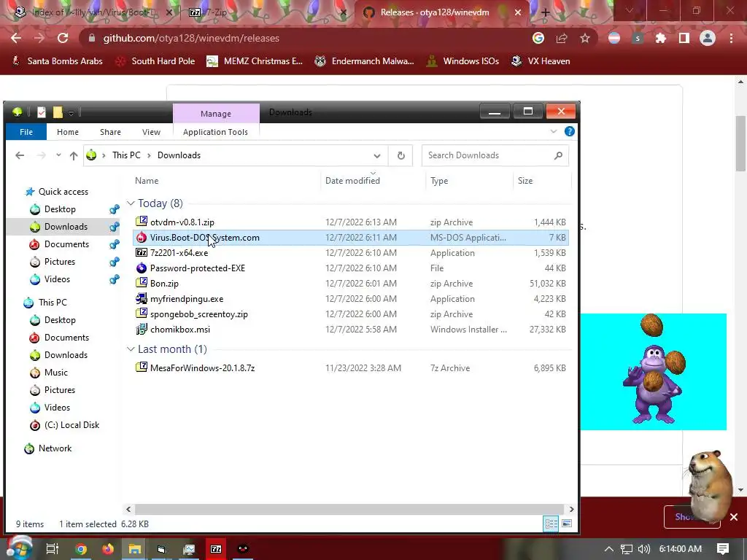Screen dimensions: 747x560
Task: Open Firefox from the taskbar
Action: pyautogui.click(x=108, y=549)
